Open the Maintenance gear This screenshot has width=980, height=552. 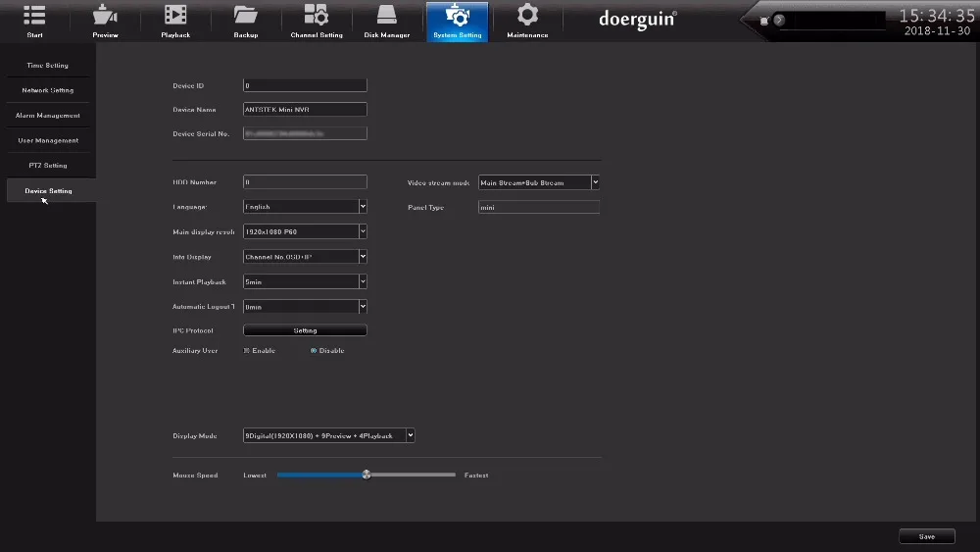click(527, 21)
